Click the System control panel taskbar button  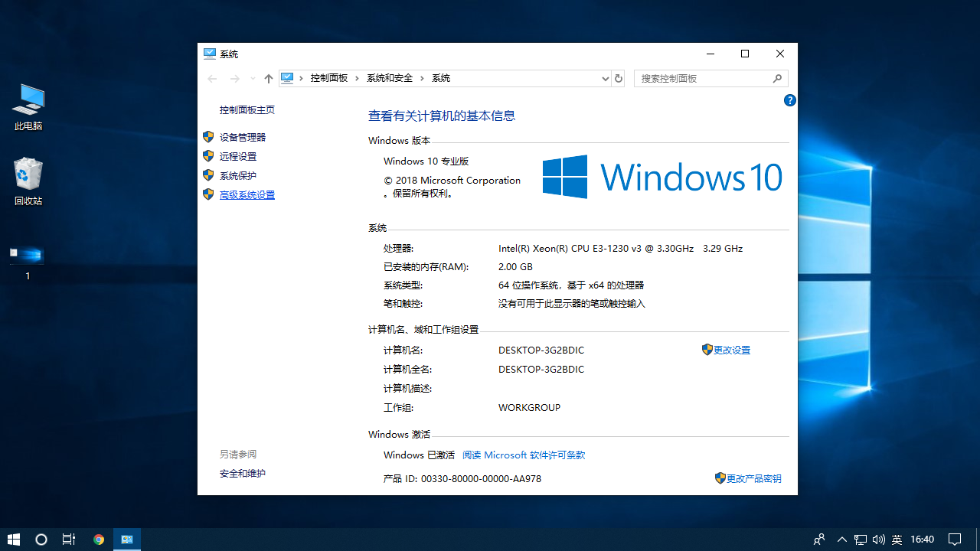(127, 540)
